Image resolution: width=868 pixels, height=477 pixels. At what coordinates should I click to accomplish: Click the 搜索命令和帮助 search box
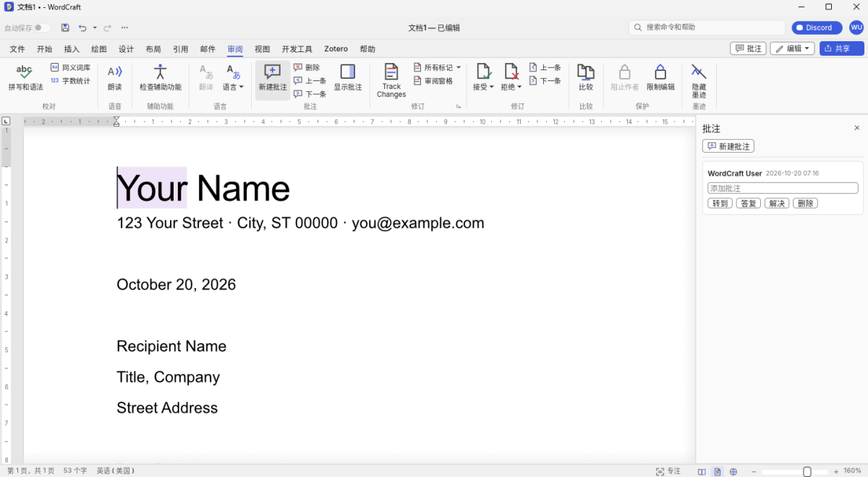click(707, 28)
